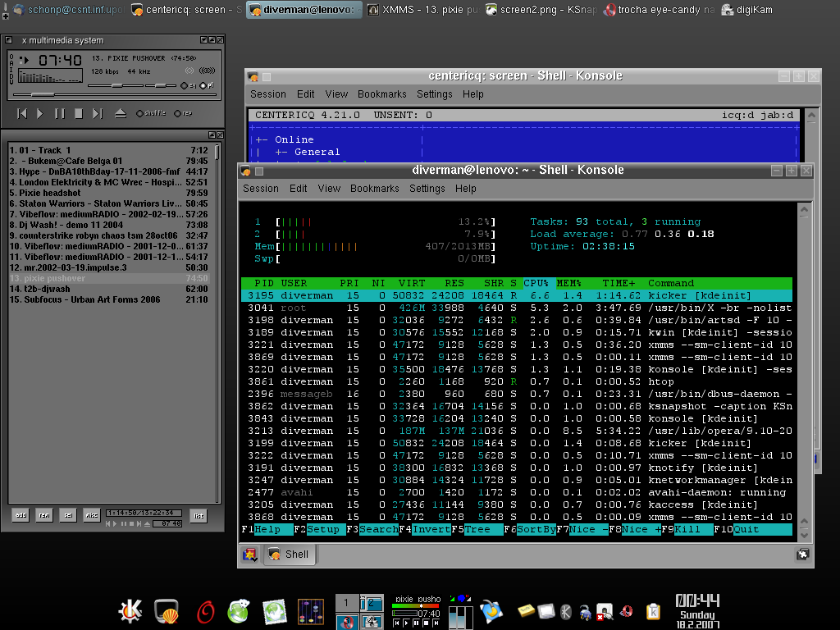Open Bookmarks menu in centericq Konsole
840x630 pixels.
[x=382, y=94]
